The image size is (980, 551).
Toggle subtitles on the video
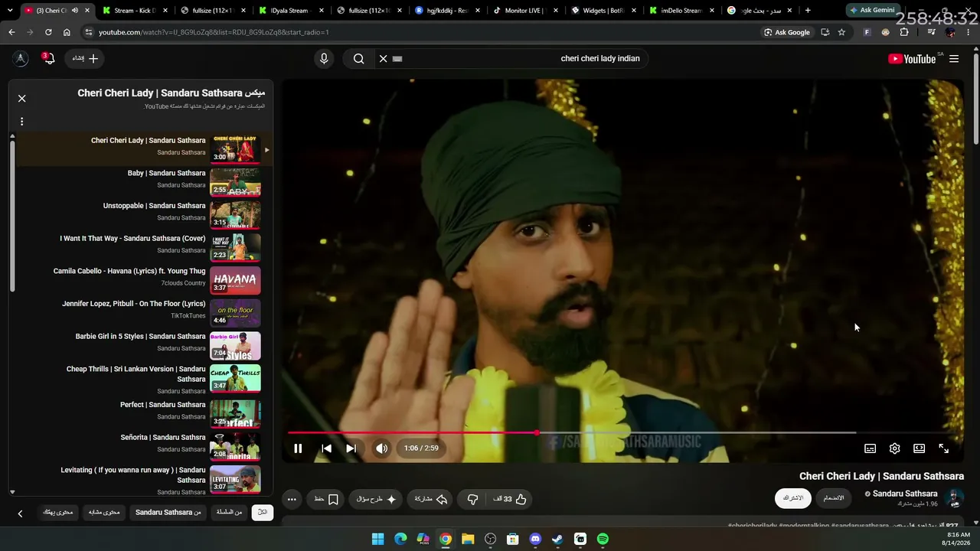click(x=870, y=448)
